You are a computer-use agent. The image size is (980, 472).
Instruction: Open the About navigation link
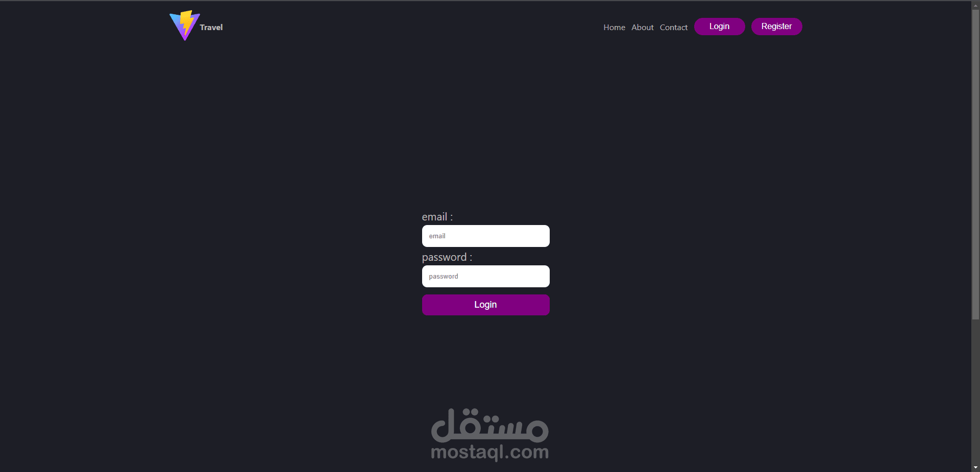click(x=642, y=28)
